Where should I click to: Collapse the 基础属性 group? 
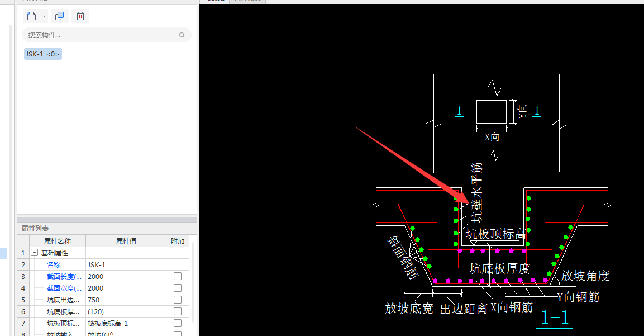point(35,253)
